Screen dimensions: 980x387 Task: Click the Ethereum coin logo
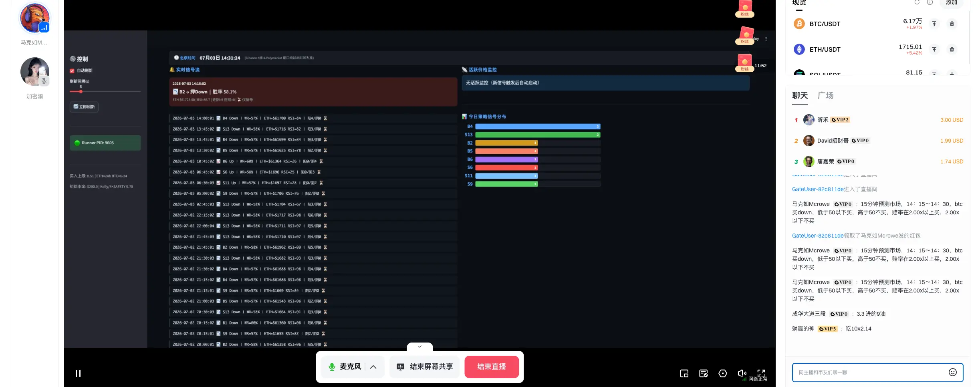[x=799, y=49]
